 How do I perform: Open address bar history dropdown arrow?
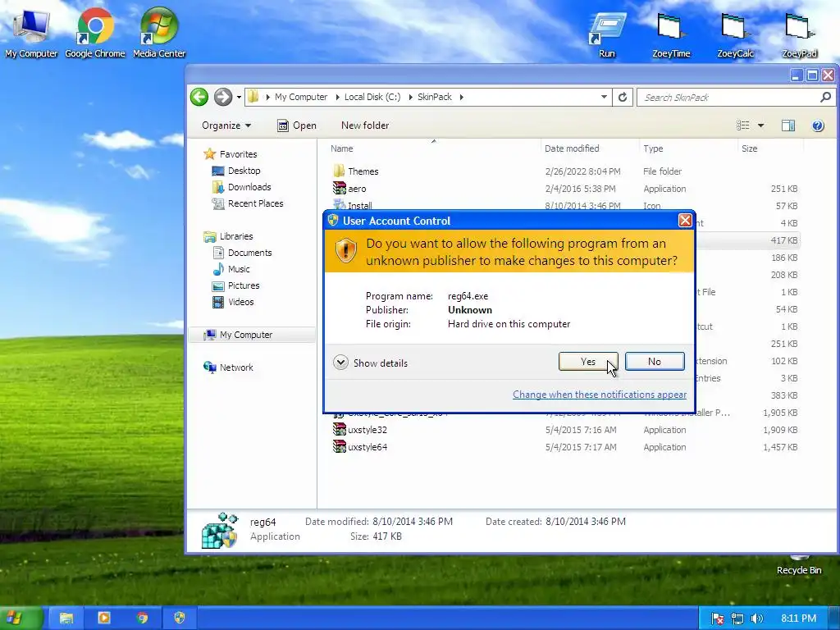[x=604, y=97]
